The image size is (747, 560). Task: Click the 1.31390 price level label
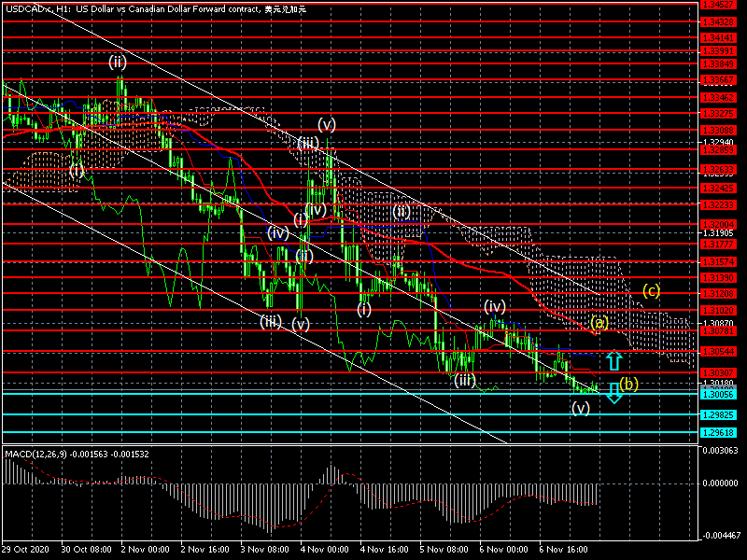point(718,277)
